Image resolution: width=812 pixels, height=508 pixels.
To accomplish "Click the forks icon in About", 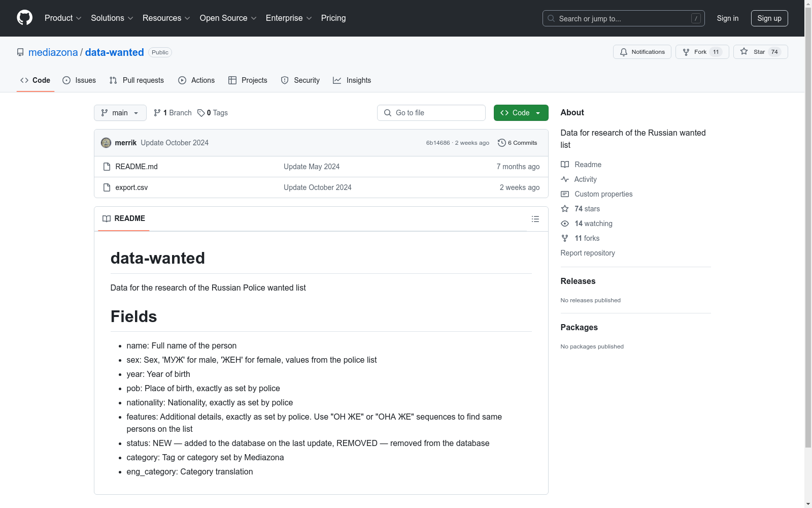I will click(x=565, y=238).
